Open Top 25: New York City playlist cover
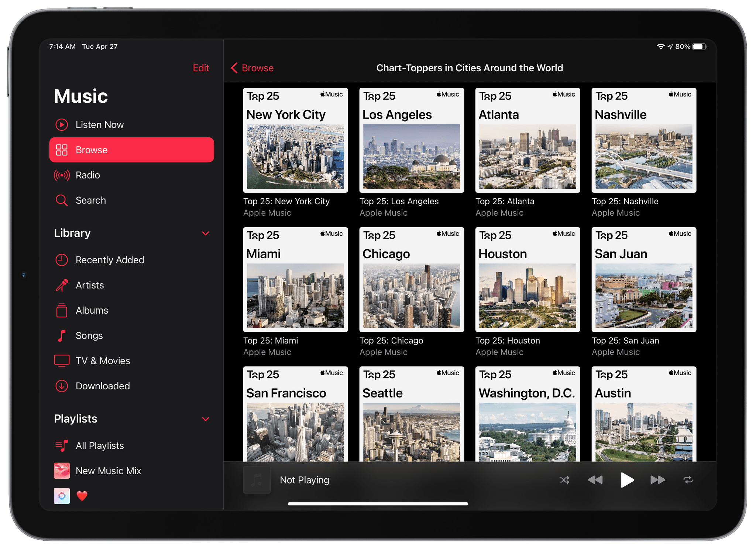756x550 pixels. click(x=295, y=140)
